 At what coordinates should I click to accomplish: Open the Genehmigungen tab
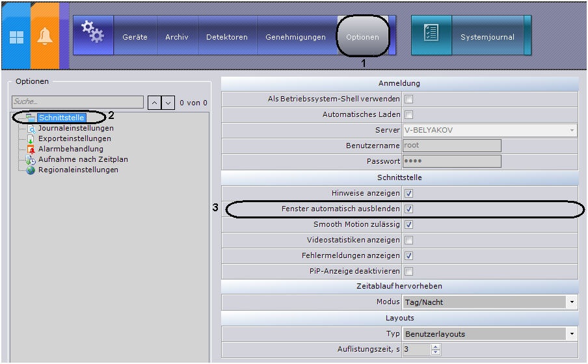(x=295, y=37)
